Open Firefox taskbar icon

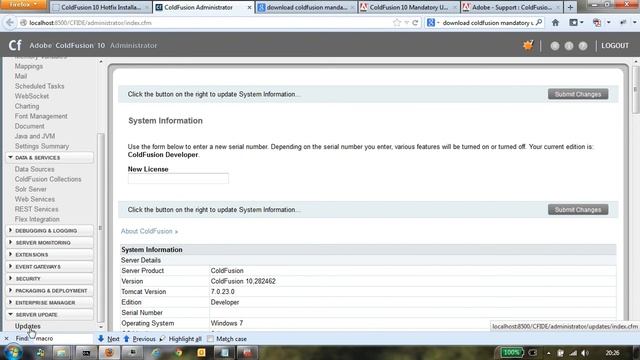point(109,352)
